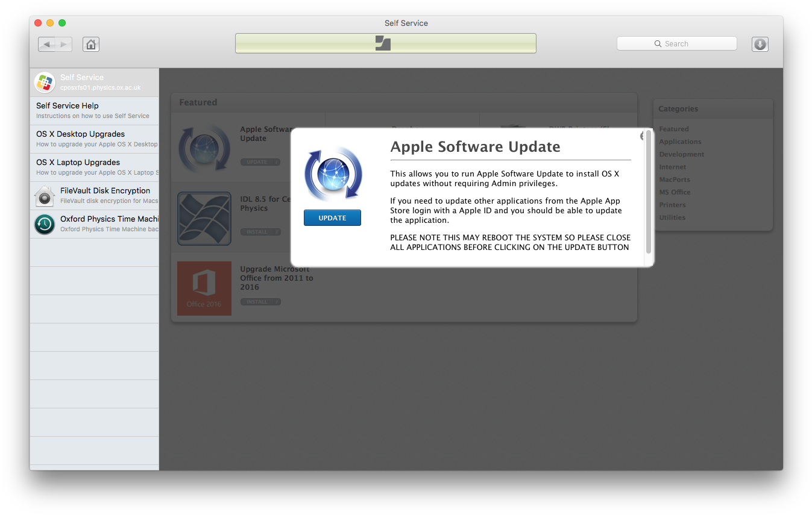812x515 pixels.
Task: Click the yellow minimize window button
Action: [x=50, y=23]
